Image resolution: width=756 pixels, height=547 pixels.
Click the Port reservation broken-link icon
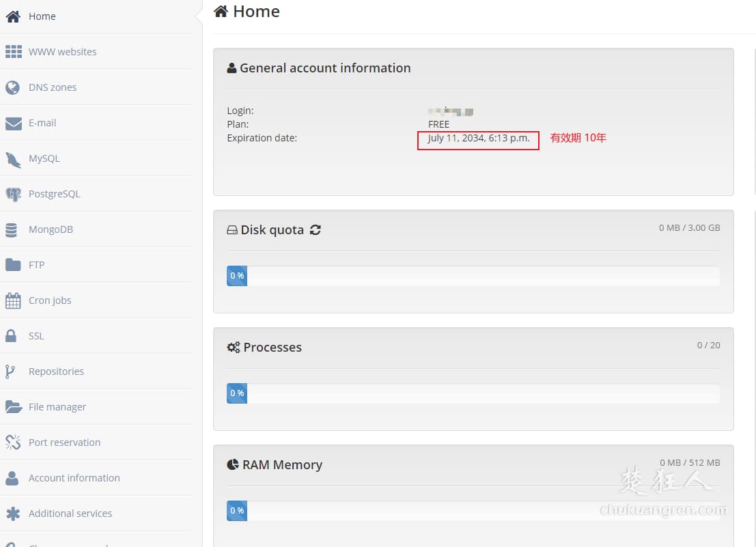pos(14,443)
